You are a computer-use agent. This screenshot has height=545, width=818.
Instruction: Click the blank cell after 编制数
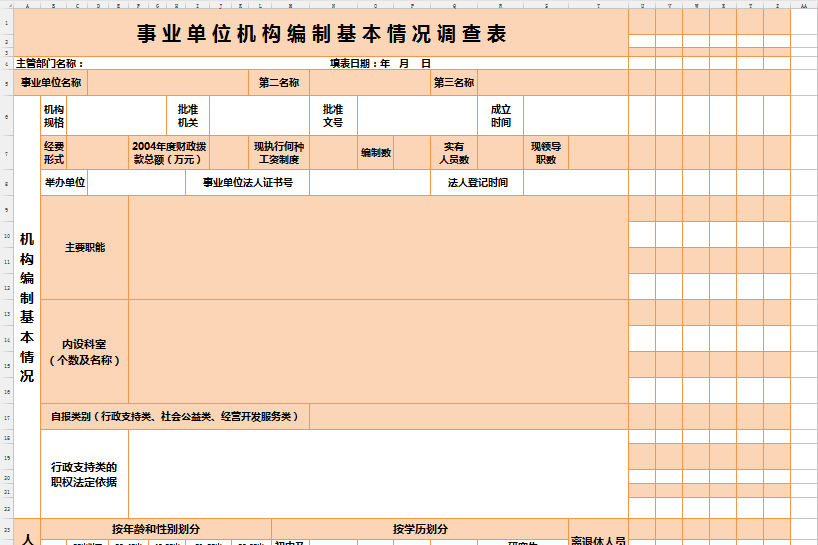[412, 153]
